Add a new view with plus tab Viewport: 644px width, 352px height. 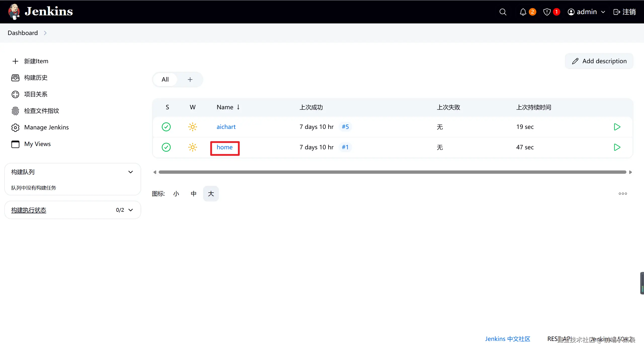pyautogui.click(x=190, y=80)
